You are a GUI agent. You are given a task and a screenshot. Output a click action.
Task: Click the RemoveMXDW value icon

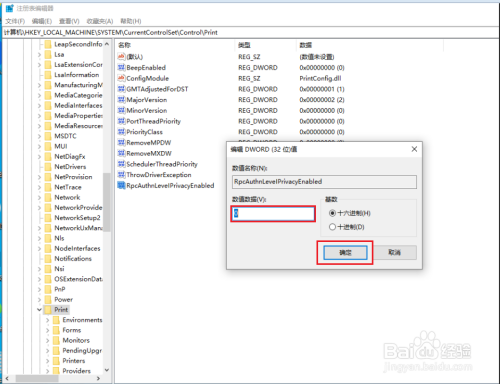pos(121,153)
